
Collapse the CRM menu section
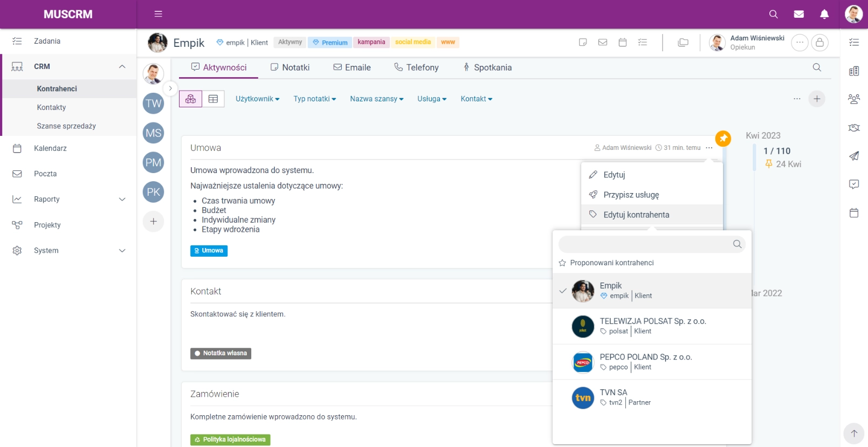click(122, 66)
